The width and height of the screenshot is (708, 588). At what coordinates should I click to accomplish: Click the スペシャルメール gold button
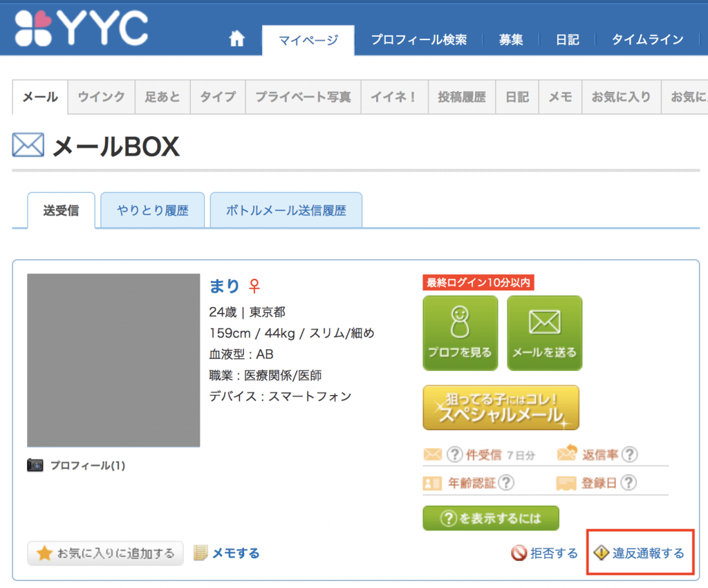click(x=501, y=408)
